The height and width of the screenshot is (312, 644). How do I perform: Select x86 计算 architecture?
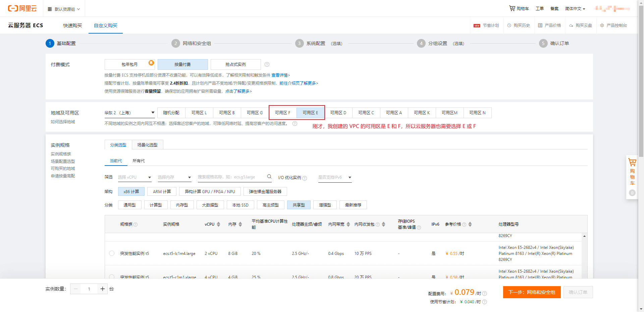131,191
